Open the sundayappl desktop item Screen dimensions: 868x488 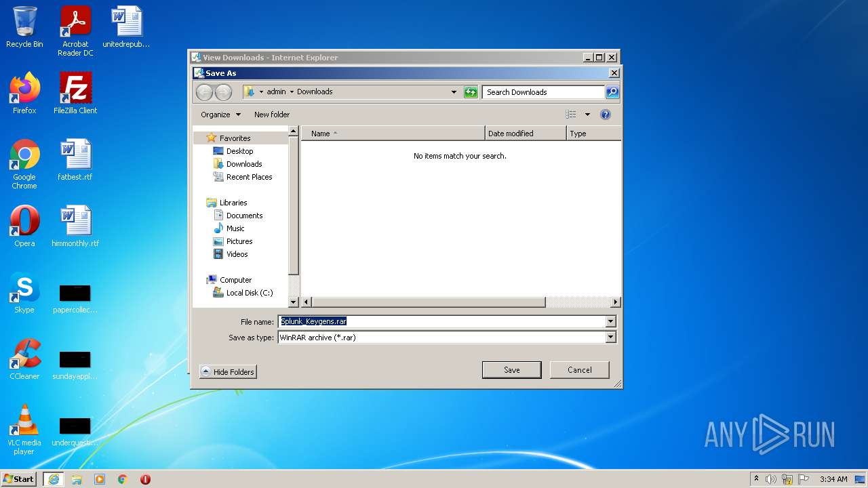[x=75, y=365]
